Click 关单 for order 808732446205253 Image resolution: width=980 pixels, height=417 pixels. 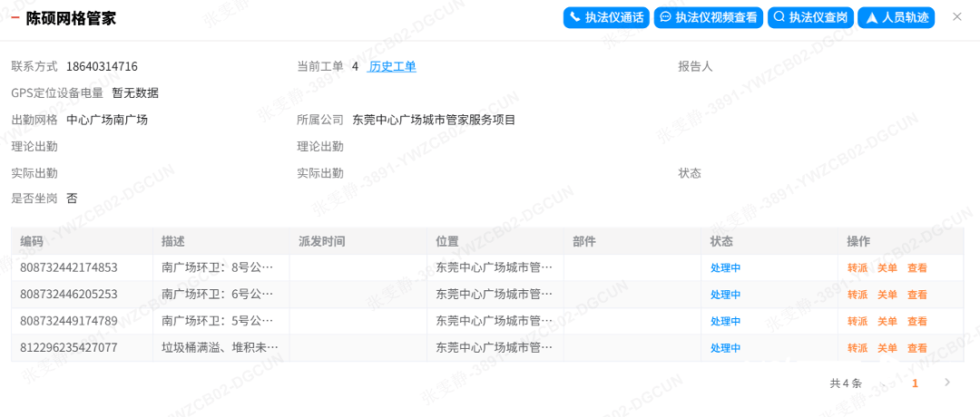(x=887, y=295)
